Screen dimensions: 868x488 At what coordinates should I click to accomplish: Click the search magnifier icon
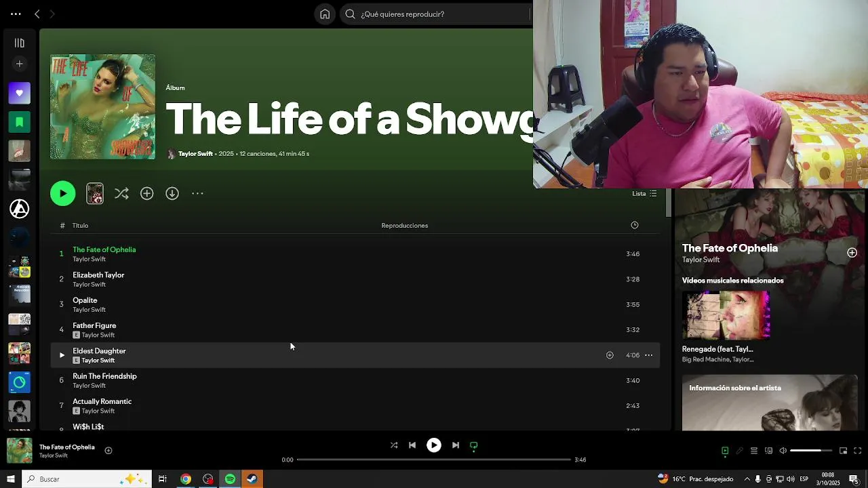(350, 14)
